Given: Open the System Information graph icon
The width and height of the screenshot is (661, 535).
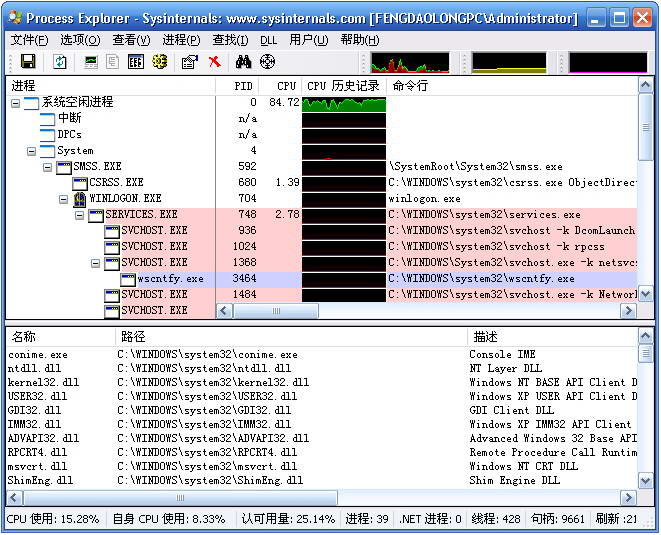Looking at the screenshot, I should click(91, 62).
